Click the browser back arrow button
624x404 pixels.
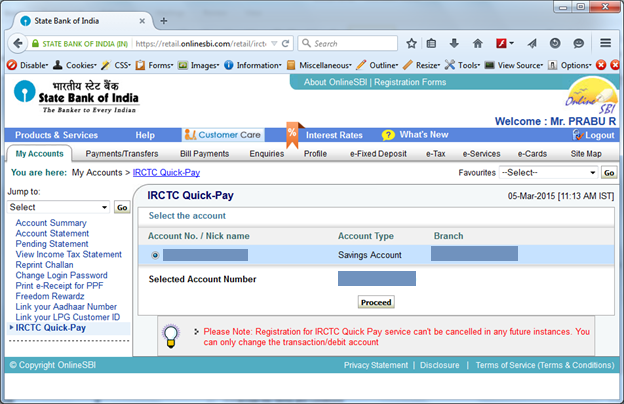pos(18,43)
